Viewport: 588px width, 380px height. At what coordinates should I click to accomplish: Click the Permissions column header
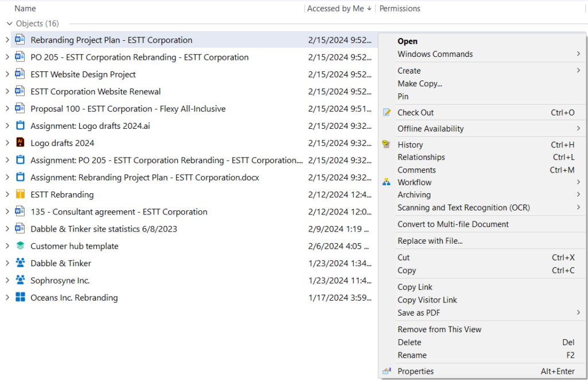pos(399,8)
